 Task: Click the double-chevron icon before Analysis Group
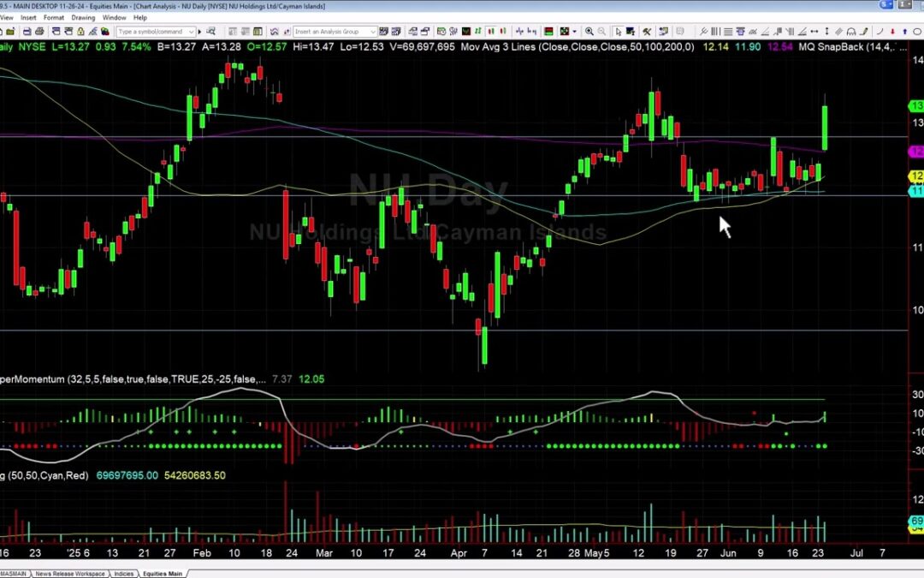[274, 32]
